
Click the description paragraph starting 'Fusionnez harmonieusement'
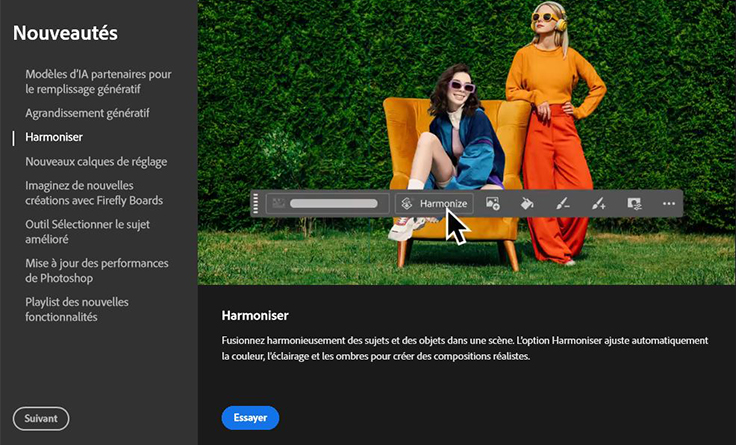[465, 348]
